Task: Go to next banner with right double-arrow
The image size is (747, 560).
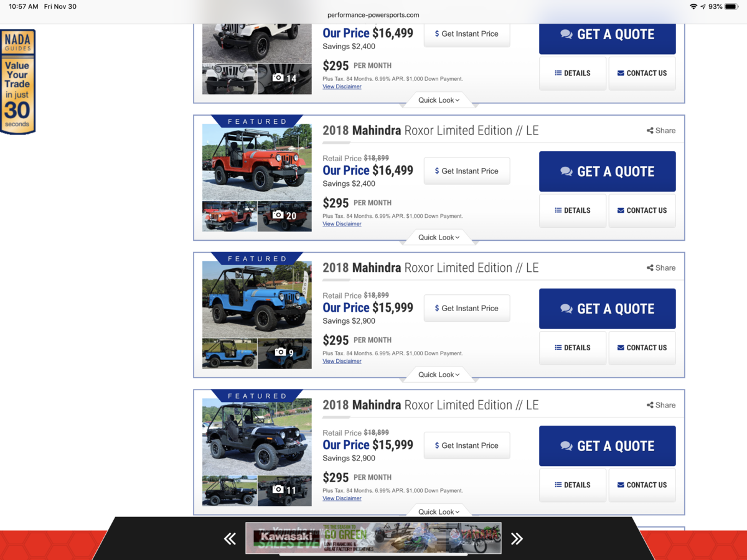Action: pos(517,539)
